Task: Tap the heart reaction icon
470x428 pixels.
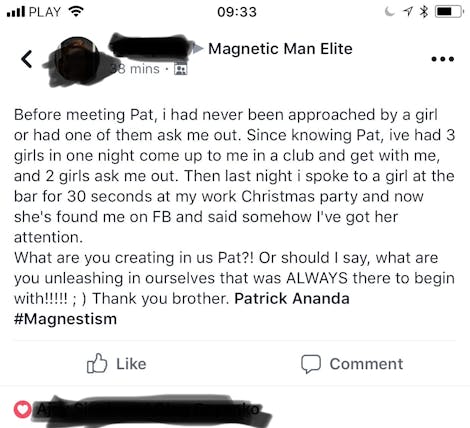Action: pyautogui.click(x=22, y=409)
